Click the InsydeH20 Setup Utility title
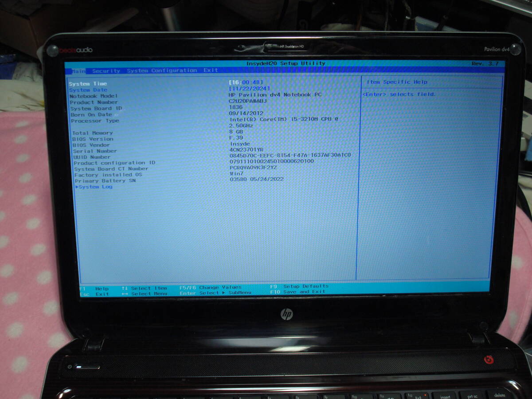532x399 pixels. point(286,63)
